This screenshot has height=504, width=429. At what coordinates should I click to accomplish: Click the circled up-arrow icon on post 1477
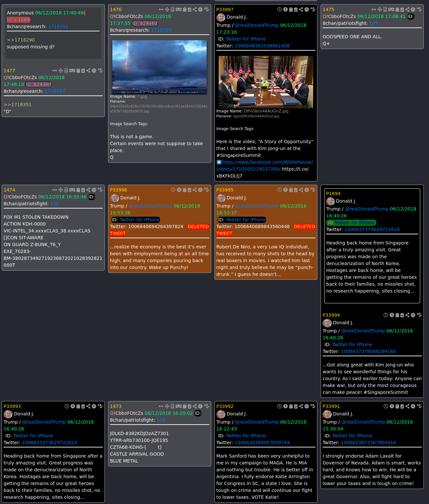coord(94,71)
